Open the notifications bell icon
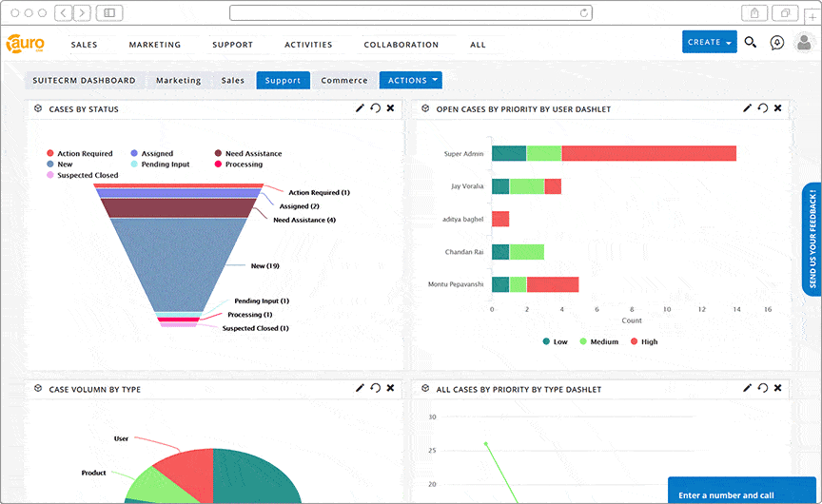Screen dimensions: 822x504 click(777, 43)
